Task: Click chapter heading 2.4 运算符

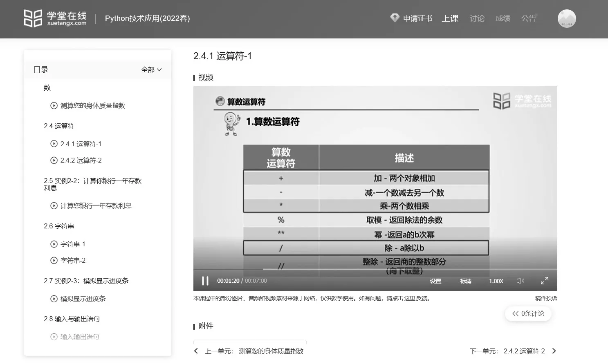Action: (59, 126)
